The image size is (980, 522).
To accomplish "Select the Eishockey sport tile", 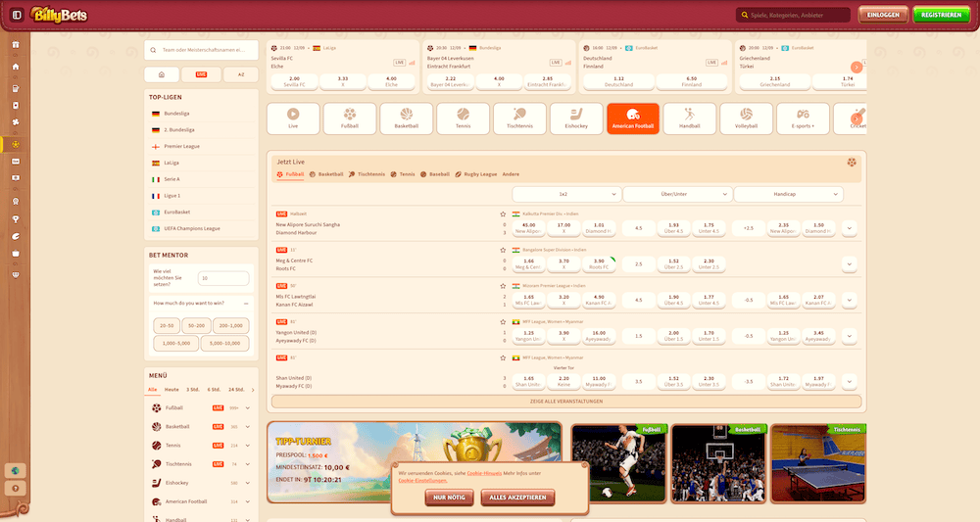I will coord(576,119).
